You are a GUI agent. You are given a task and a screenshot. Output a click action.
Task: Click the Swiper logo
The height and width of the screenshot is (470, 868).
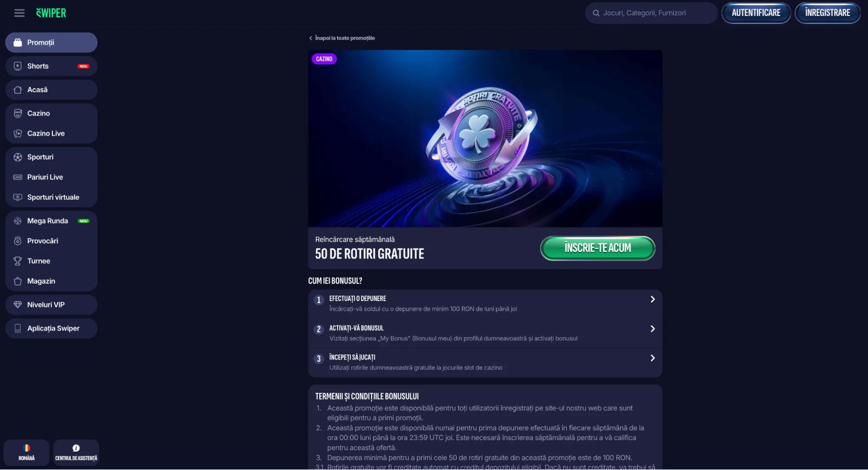tap(51, 13)
